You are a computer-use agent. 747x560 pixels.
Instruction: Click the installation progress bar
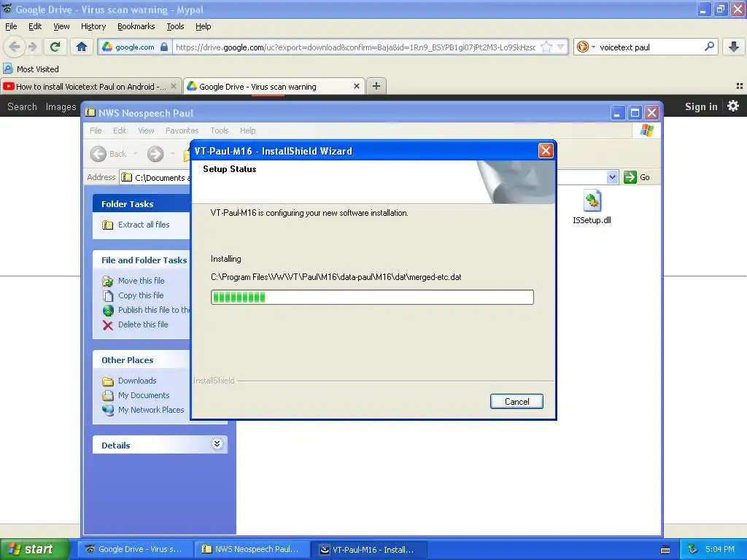coord(372,297)
